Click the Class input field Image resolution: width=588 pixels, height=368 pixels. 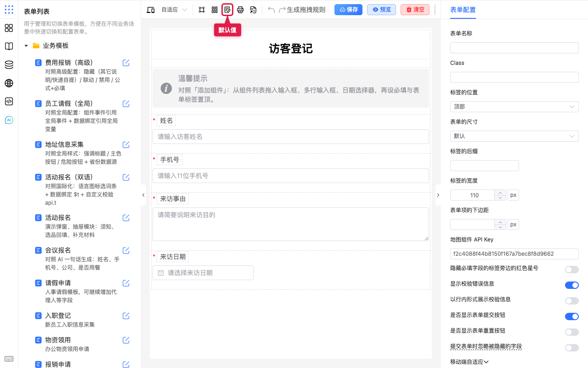coord(514,77)
